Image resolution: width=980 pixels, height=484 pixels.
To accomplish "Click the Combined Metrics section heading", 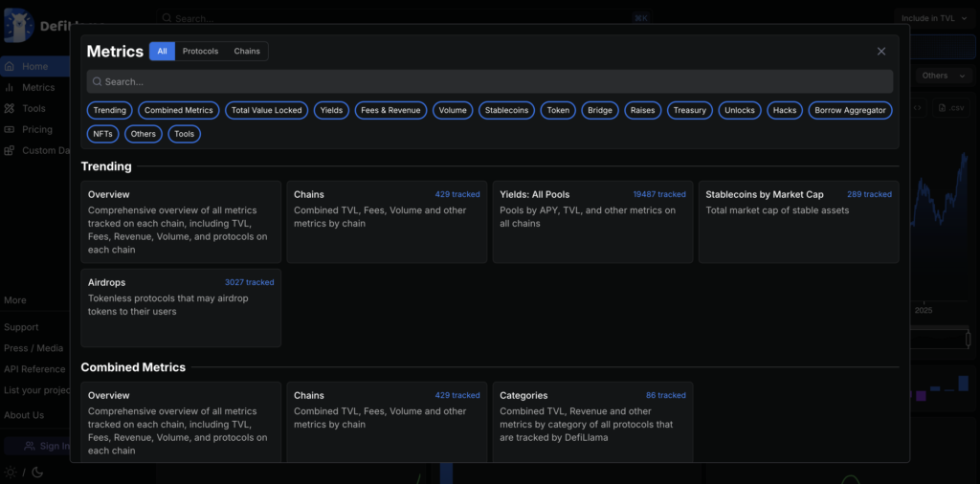I will click(133, 367).
